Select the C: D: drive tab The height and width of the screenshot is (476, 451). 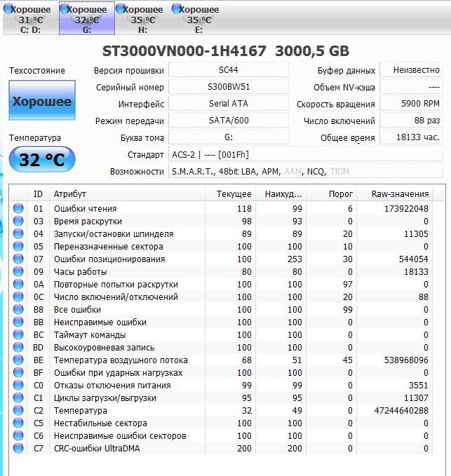pos(30,18)
